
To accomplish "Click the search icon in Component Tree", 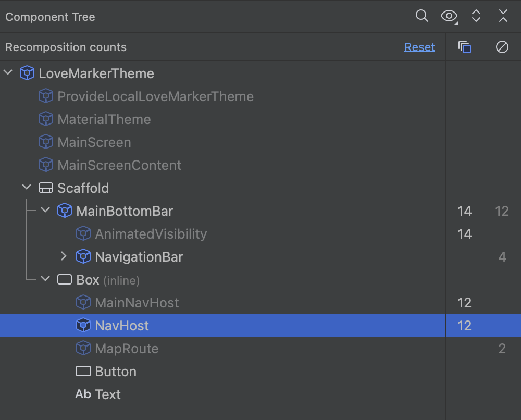I will pos(421,16).
